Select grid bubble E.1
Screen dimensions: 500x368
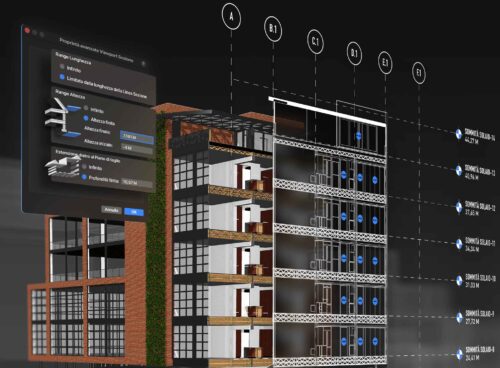click(385, 63)
